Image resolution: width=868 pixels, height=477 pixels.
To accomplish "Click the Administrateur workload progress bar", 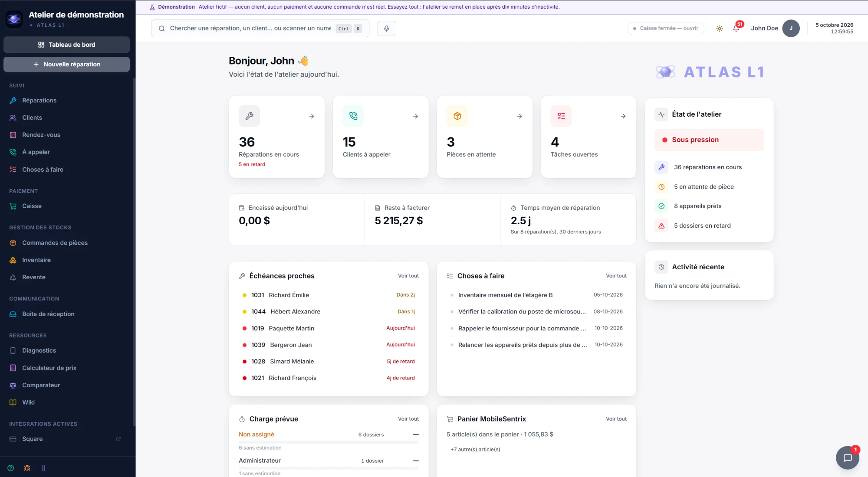I will (329, 468).
